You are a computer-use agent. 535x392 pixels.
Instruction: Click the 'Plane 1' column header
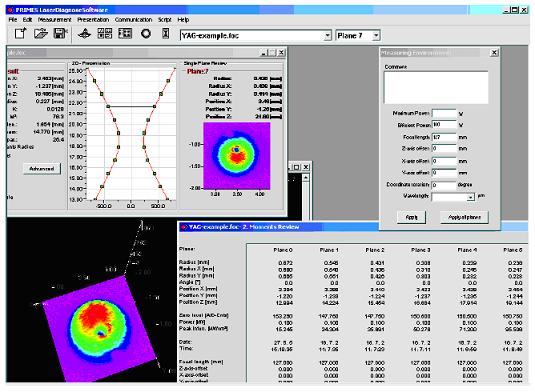[329, 250]
